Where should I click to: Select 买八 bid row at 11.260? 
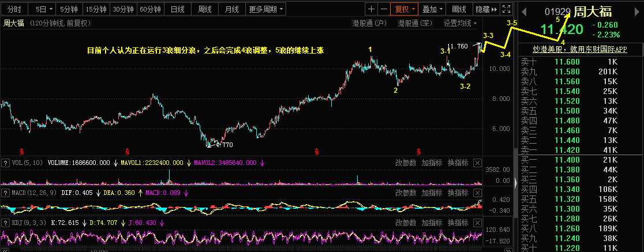pos(580,228)
